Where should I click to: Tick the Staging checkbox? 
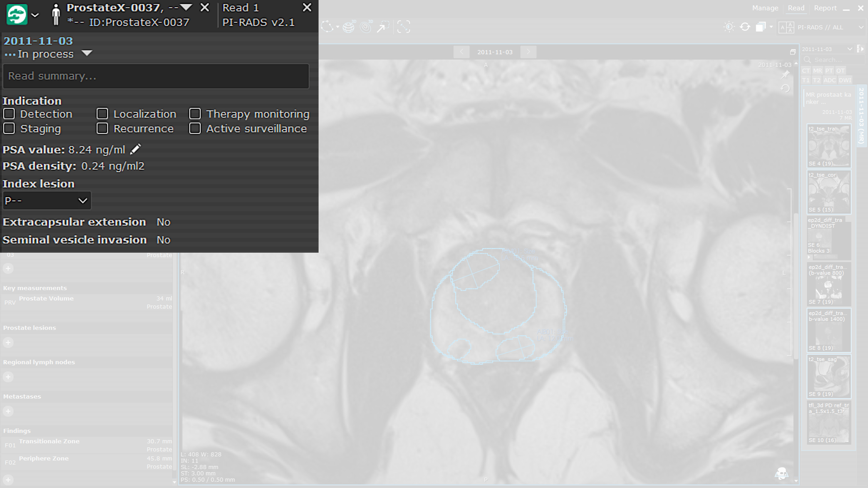9,128
